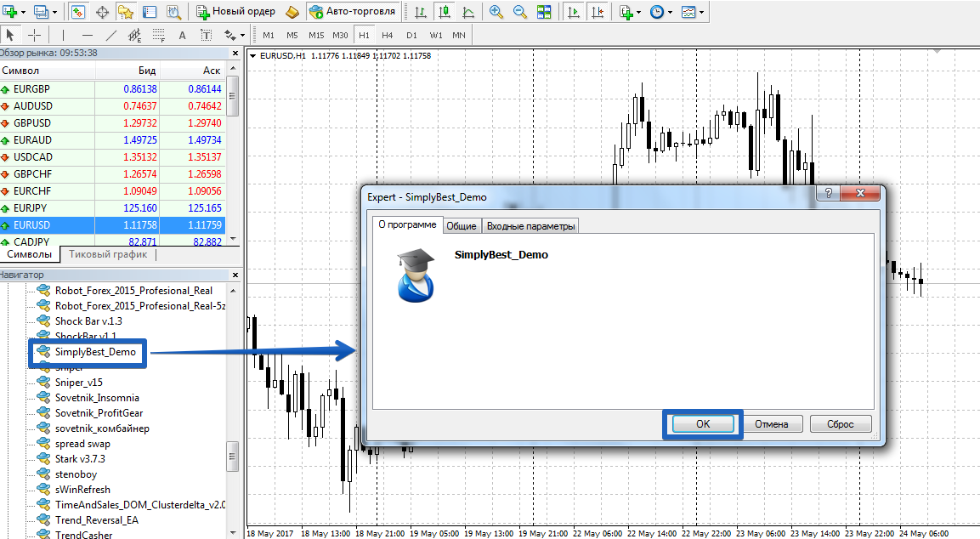Draw a horizontal line tool
The width and height of the screenshot is (980, 539).
[87, 35]
